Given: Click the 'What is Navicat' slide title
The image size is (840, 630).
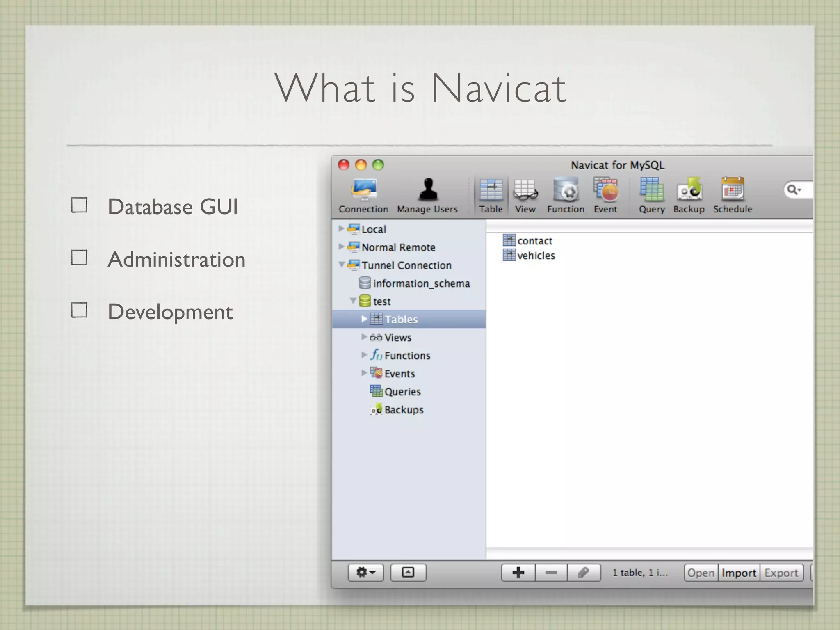Looking at the screenshot, I should pyautogui.click(x=420, y=87).
